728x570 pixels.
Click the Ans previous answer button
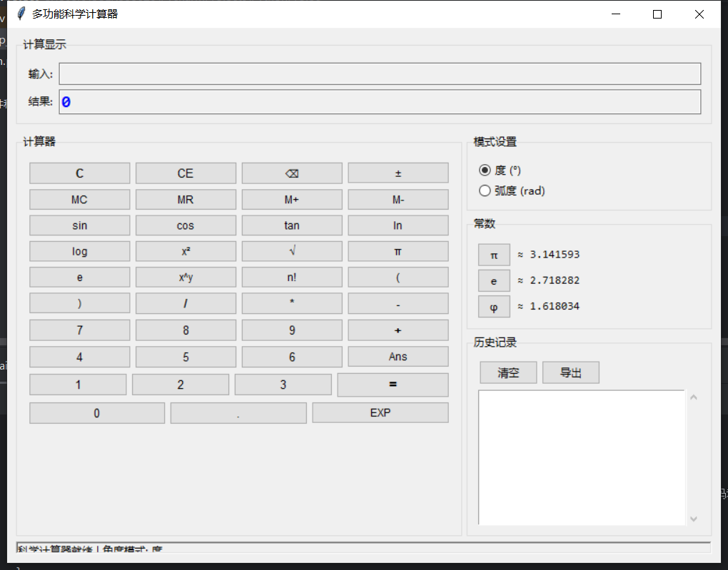pos(398,357)
